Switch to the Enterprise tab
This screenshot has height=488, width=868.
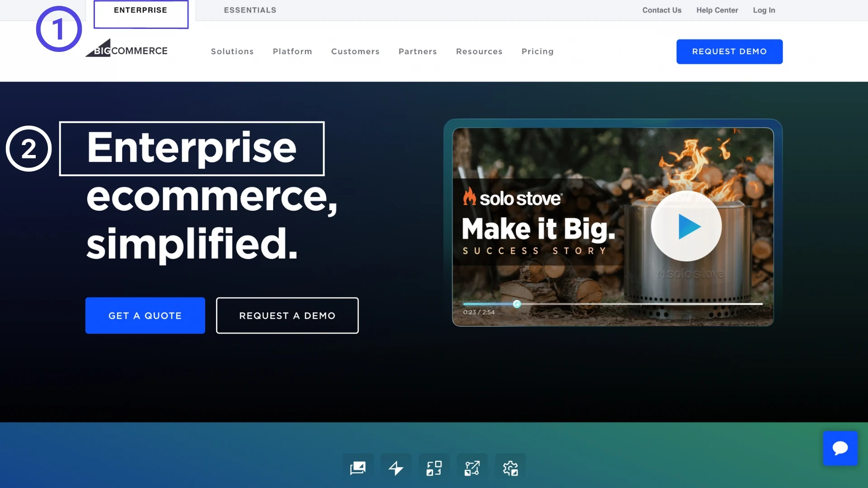(141, 10)
